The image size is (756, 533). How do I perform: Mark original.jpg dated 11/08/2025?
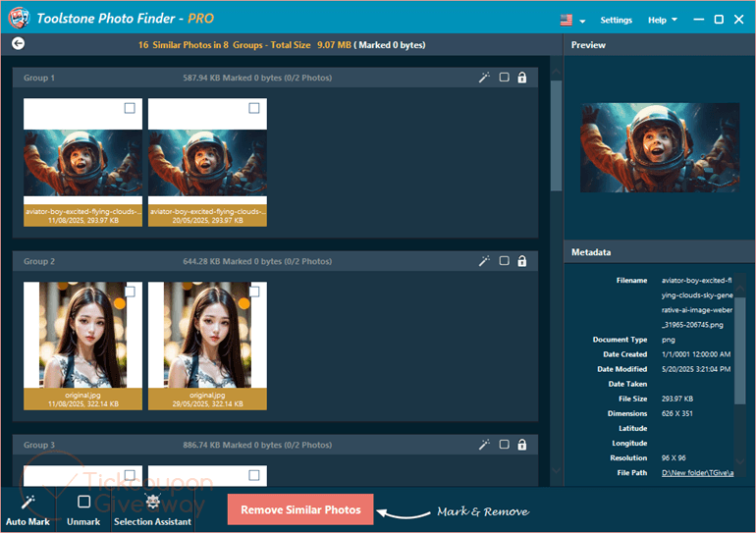point(130,292)
